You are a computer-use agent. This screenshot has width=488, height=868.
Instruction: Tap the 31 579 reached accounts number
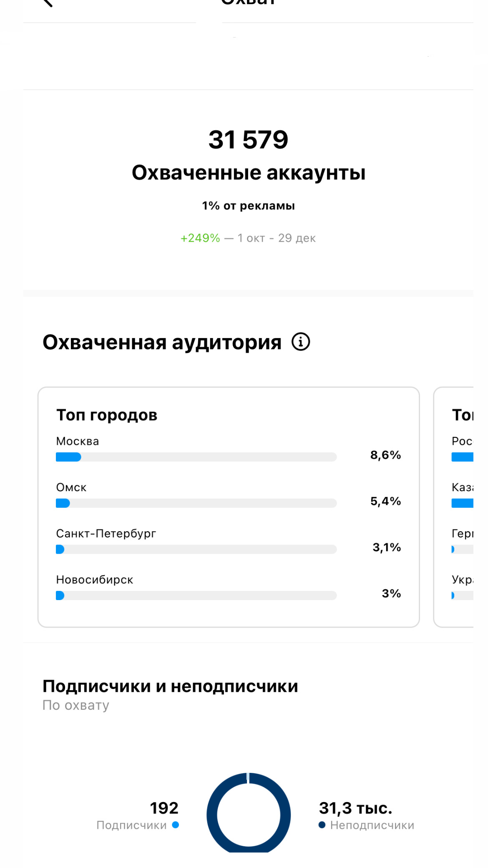coord(248,139)
